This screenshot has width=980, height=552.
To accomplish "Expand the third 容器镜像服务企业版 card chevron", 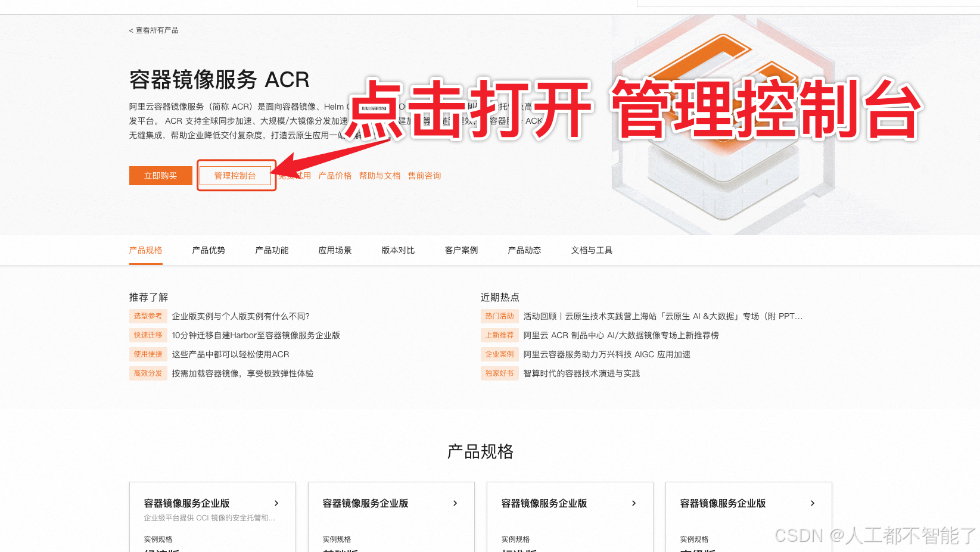I will tap(634, 503).
